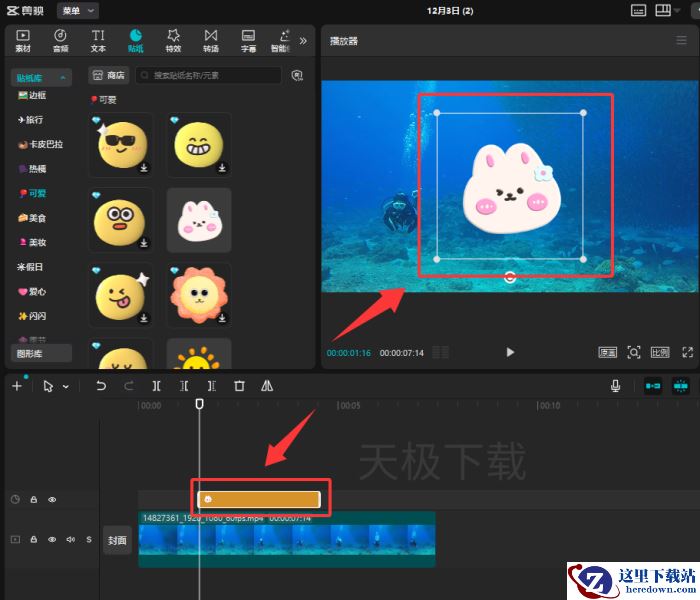Open the 特效 effects tab
The width and height of the screenshot is (700, 600).
(173, 41)
